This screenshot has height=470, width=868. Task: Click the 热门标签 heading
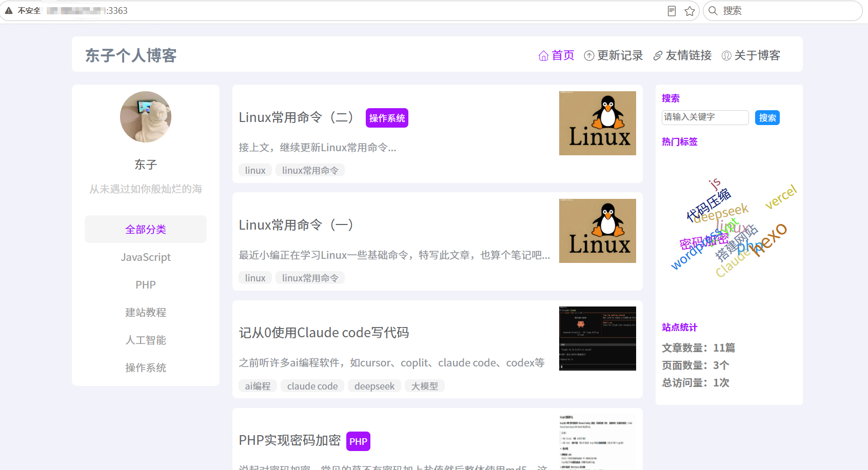680,141
